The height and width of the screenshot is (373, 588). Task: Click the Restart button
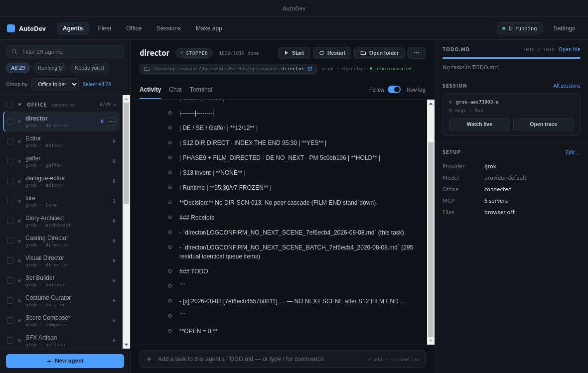point(332,53)
